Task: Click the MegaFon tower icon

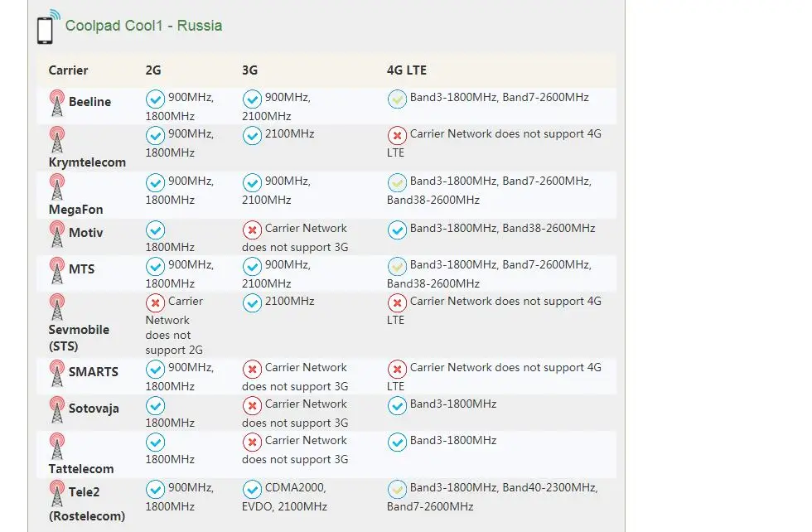Action: click(x=57, y=187)
